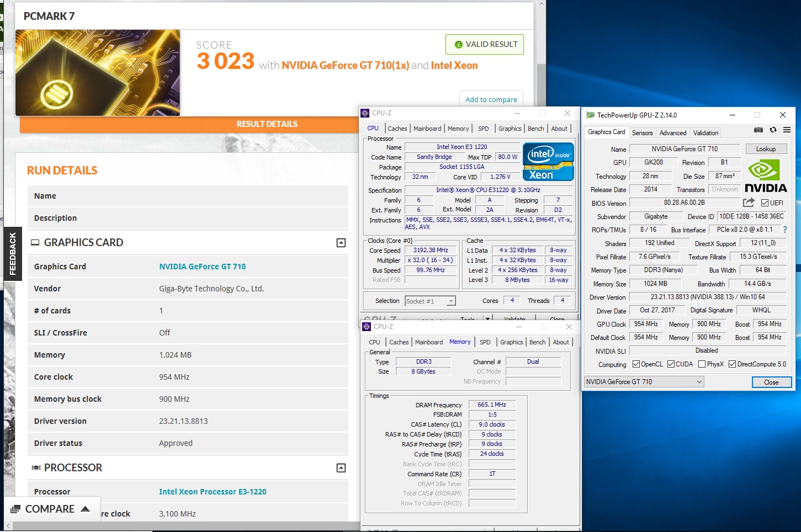Open Bench tab in top CPU-Z
The height and width of the screenshot is (532, 801).
point(535,129)
